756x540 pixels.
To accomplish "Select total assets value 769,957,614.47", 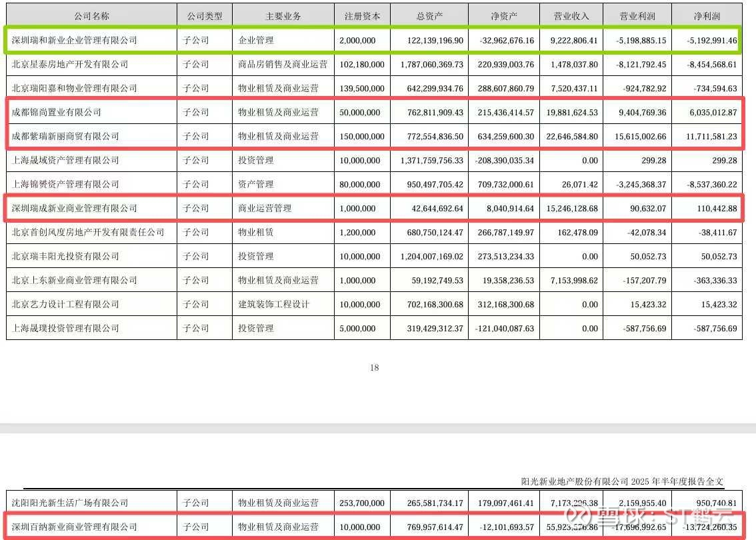I will [435, 527].
